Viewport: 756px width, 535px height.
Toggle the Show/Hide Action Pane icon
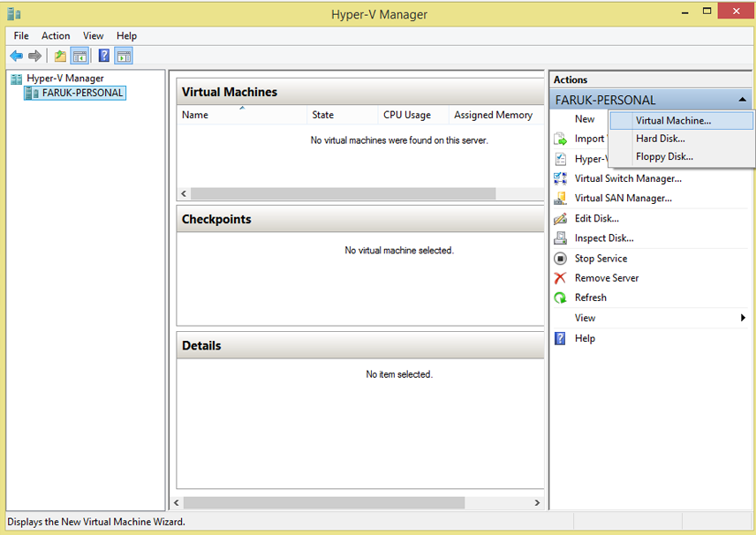coord(124,56)
